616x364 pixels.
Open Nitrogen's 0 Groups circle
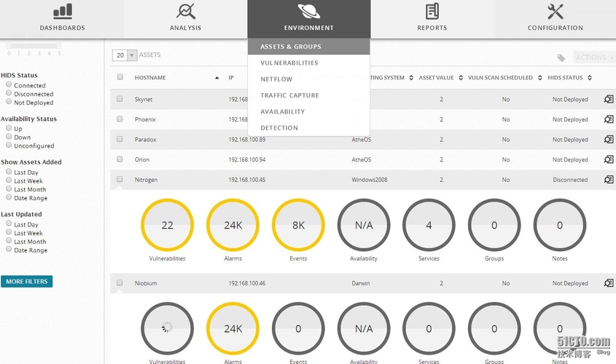(x=494, y=225)
